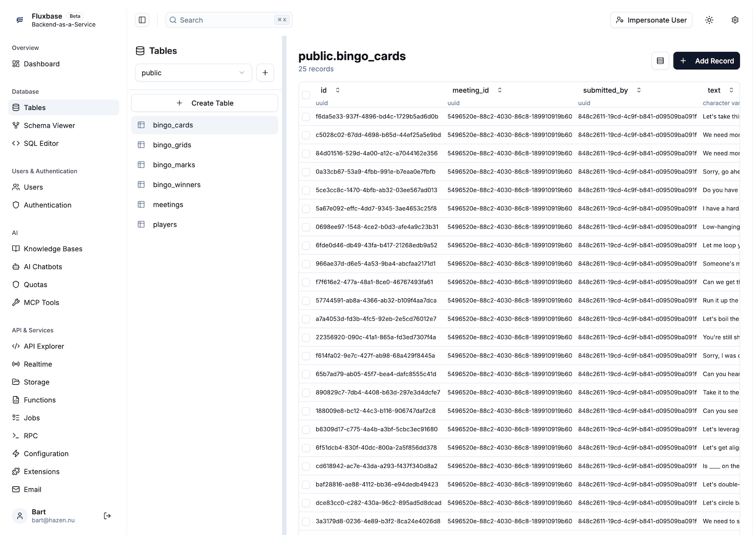Click the id cell 57744591-ab8a-4366-ab32-b109f4aa7dca
Viewport: 756px width, 535px height.
[376, 300]
